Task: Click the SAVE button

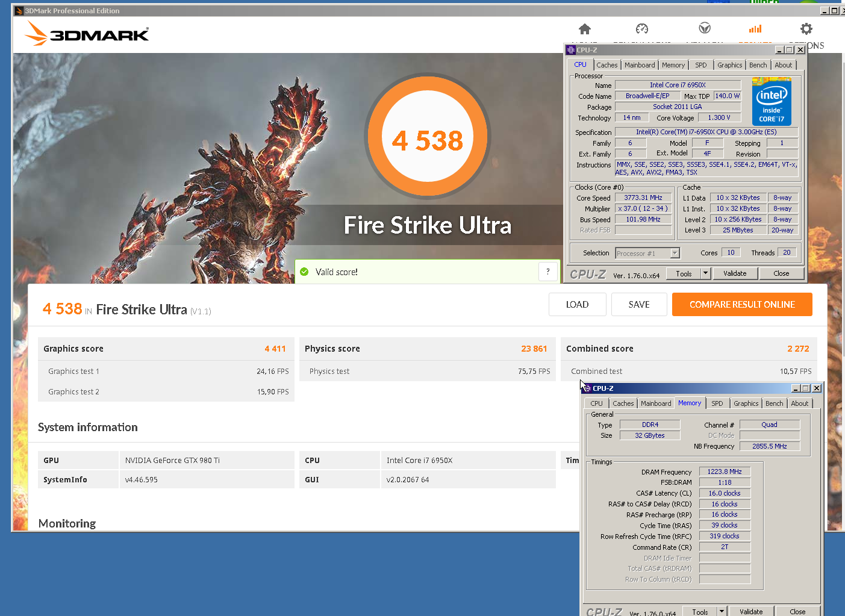Action: [639, 304]
